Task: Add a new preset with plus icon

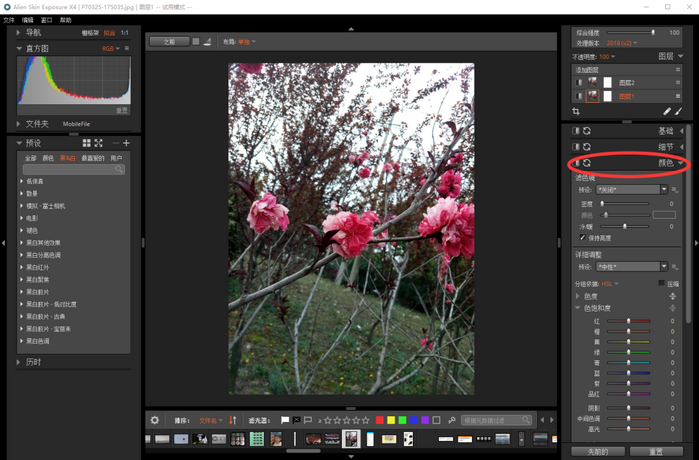Action: click(126, 144)
